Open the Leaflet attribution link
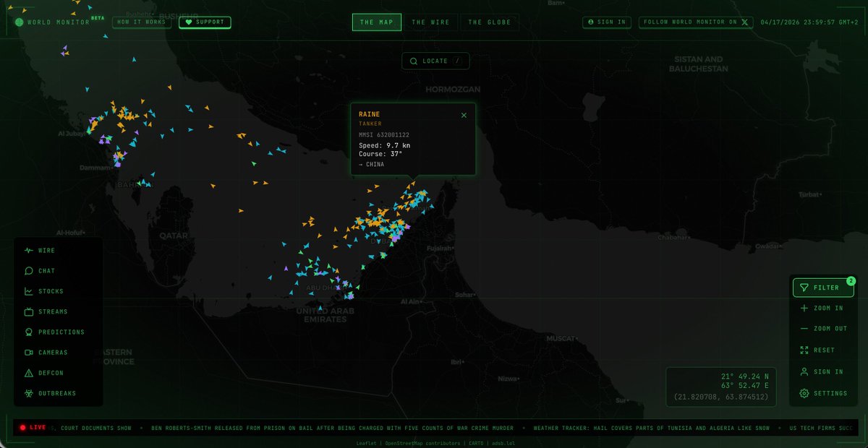 coord(365,443)
